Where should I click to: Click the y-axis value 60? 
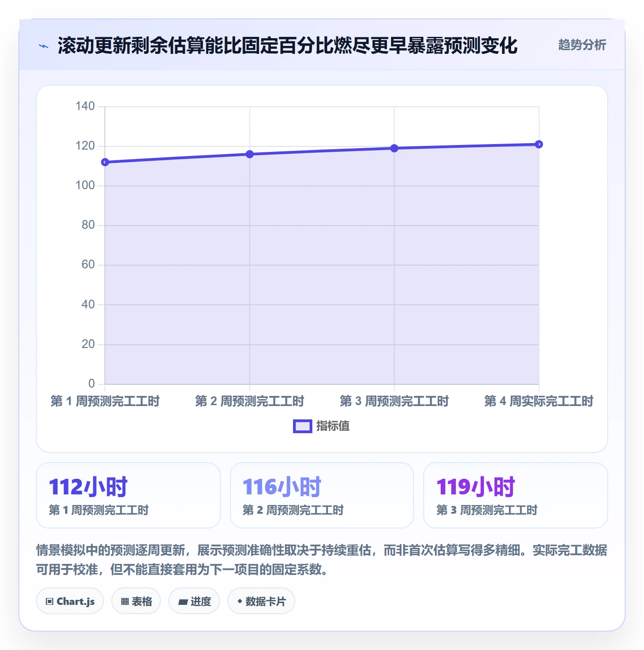click(x=88, y=265)
